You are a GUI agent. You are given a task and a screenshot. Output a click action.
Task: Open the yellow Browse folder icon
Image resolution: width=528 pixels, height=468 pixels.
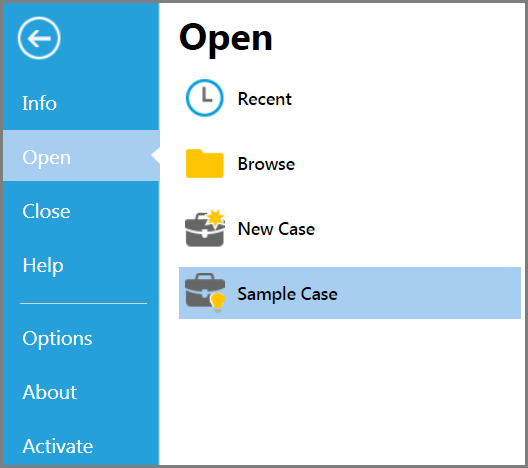[204, 163]
